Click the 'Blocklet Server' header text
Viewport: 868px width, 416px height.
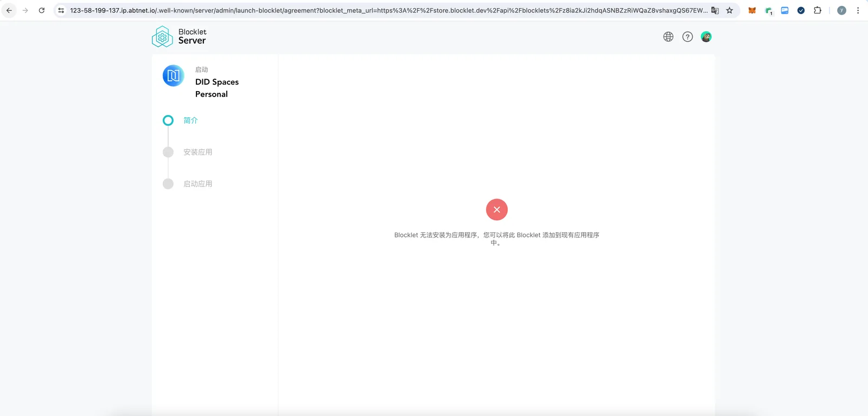[x=193, y=36]
